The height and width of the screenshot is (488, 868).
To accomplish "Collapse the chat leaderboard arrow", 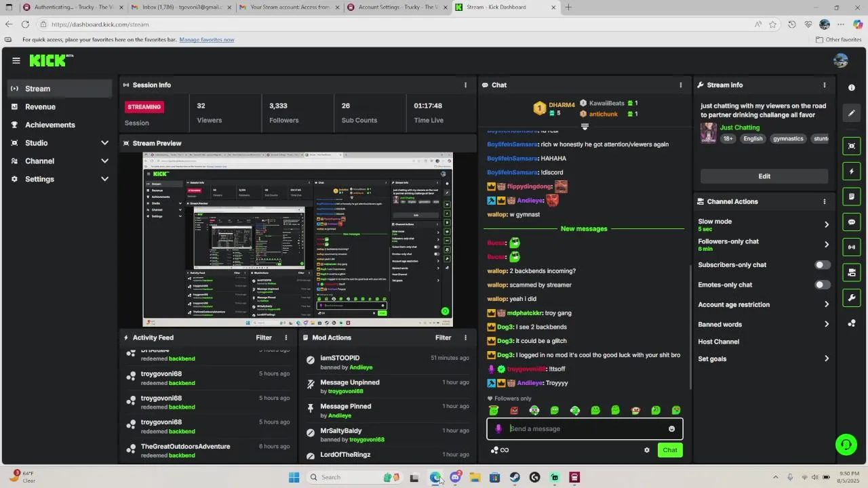I will point(585,127).
